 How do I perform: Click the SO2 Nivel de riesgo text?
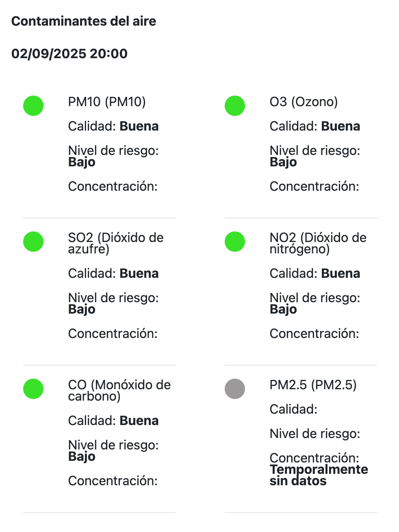113,303
